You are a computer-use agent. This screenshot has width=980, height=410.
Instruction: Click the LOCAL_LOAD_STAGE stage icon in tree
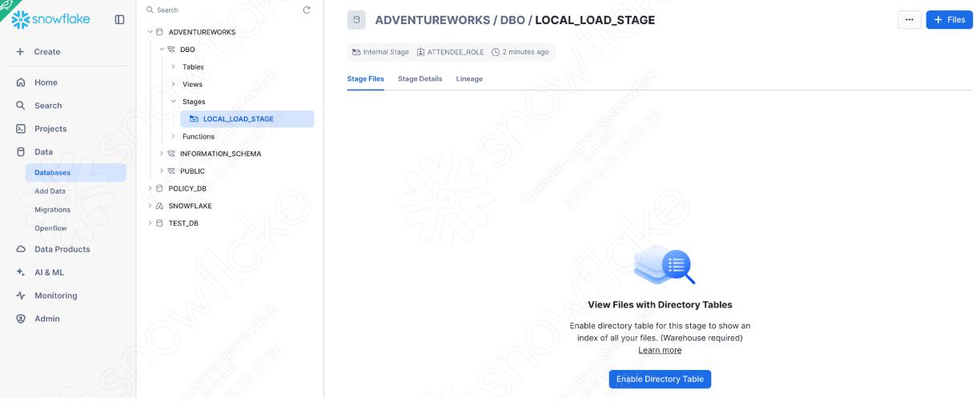click(x=194, y=119)
